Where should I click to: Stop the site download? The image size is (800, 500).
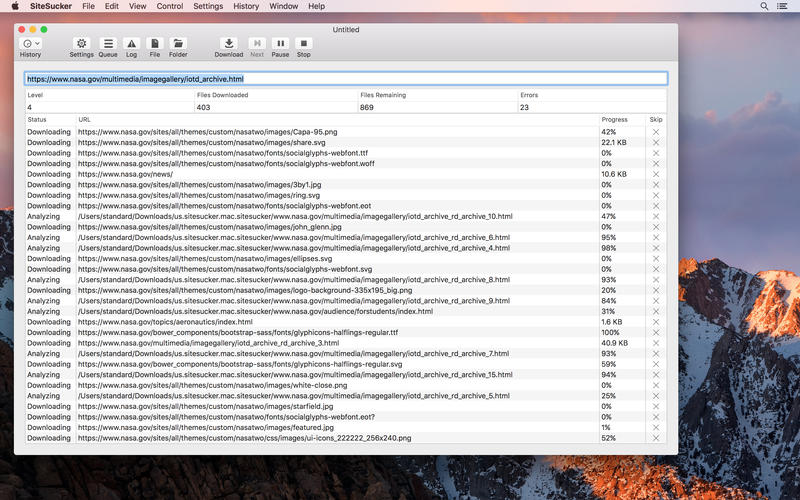[x=304, y=44]
